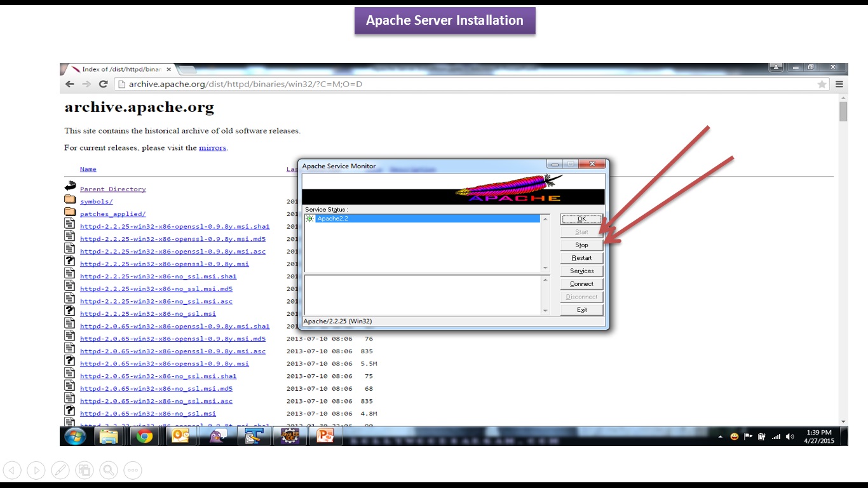This screenshot has height=488, width=868.
Task: Click the folder icon beside patches_applied/
Action: point(70,212)
